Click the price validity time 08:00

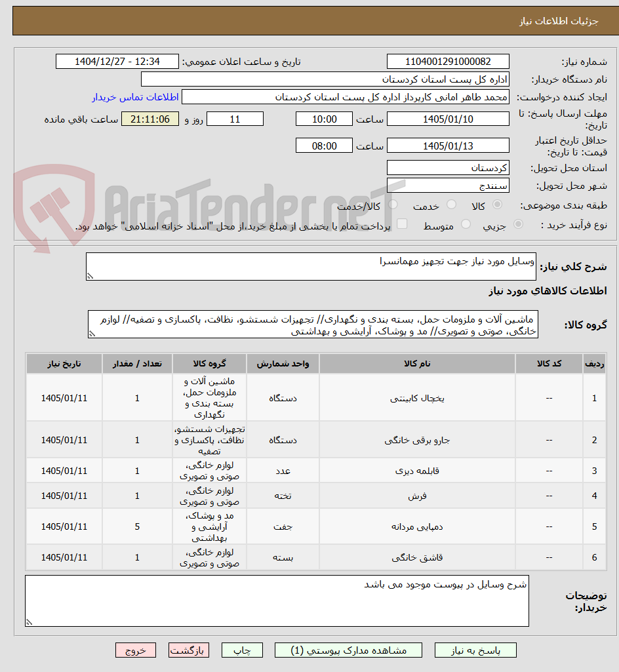(x=324, y=146)
